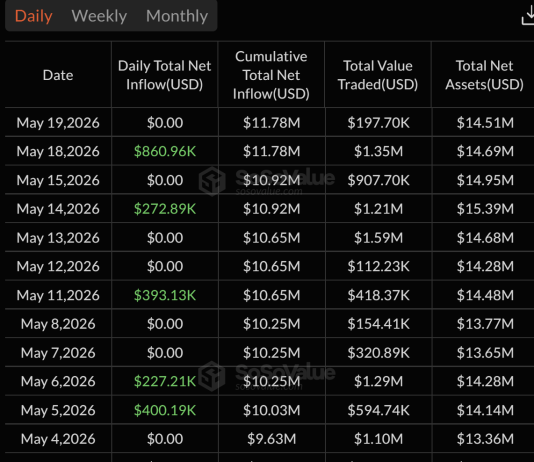Click the $9.63M cumulative inflow value
Viewport: 534px width, 462px height.
(271, 439)
